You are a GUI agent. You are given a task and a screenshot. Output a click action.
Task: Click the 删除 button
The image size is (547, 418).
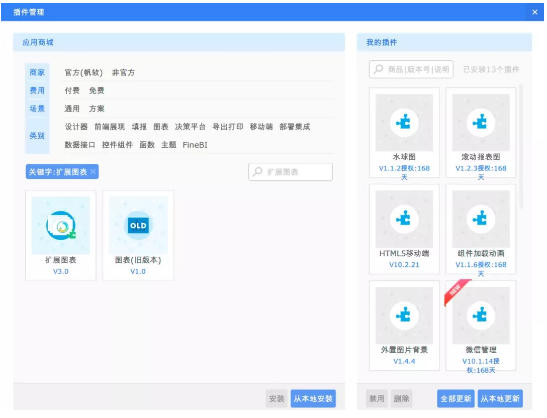pyautogui.click(x=402, y=398)
